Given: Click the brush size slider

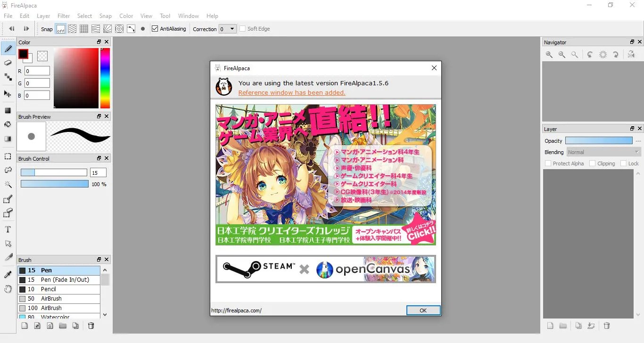Looking at the screenshot, I should (54, 172).
